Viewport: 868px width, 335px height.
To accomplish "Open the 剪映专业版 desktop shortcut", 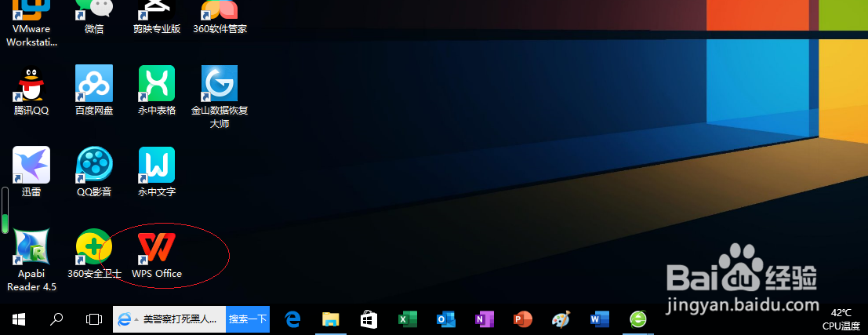I will click(157, 16).
